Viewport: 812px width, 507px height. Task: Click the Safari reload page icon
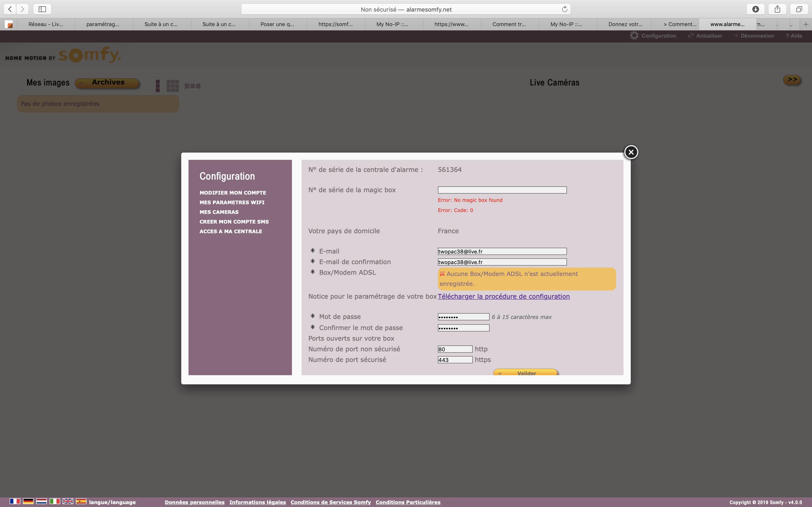click(564, 9)
